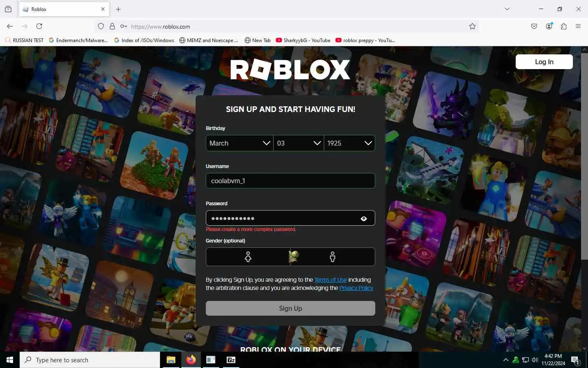Open the Firefox hamburger menu
This screenshot has width=588, height=368.
tap(578, 26)
